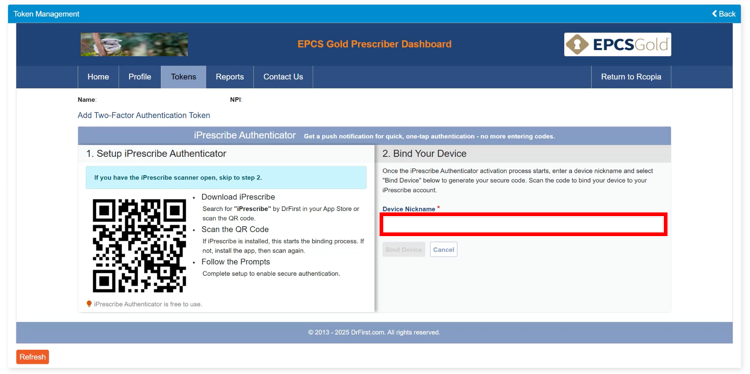Click the EPCS Gold Prescriber Dashboard title
Screen dimensions: 750x374
coord(375,44)
